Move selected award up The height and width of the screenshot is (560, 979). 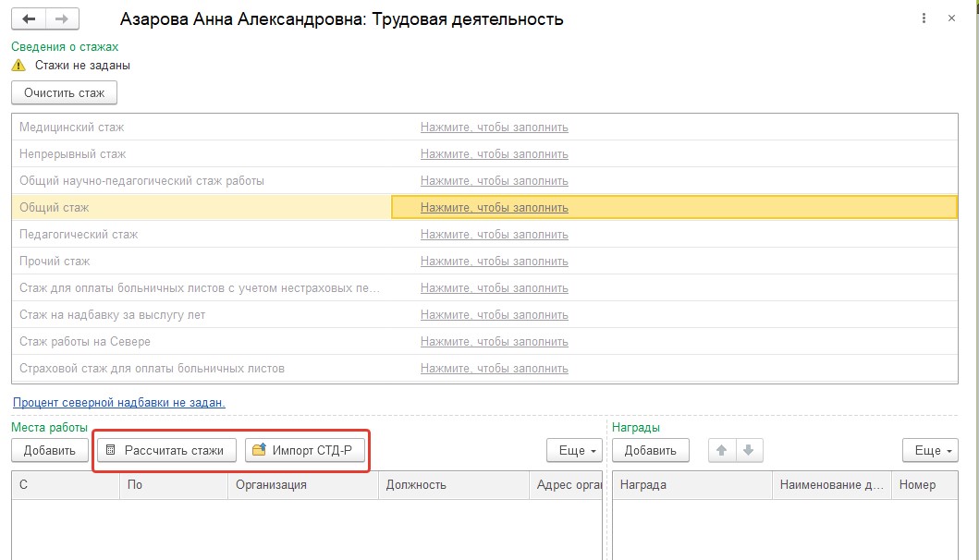pos(722,450)
